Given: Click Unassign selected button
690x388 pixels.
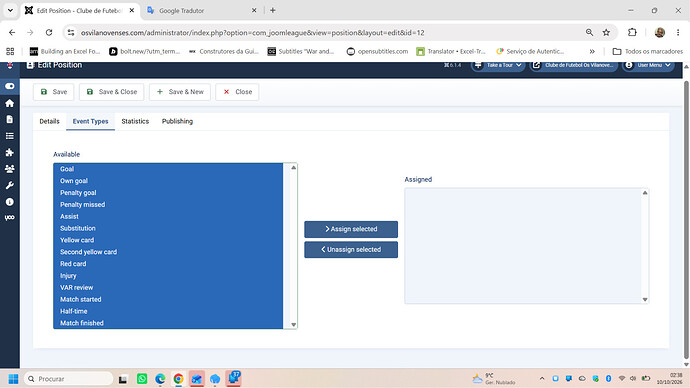Looking at the screenshot, I should click(x=351, y=249).
